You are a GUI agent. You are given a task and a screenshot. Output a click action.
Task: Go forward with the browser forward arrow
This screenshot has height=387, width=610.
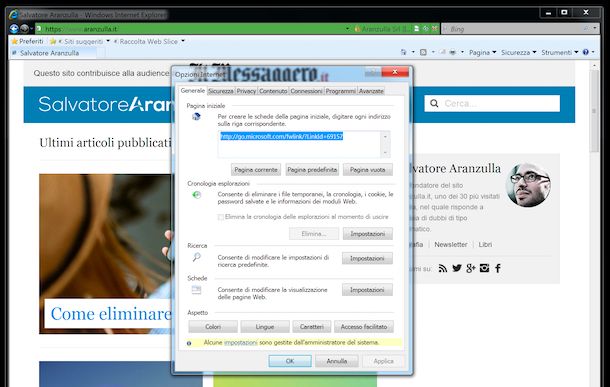24,28
